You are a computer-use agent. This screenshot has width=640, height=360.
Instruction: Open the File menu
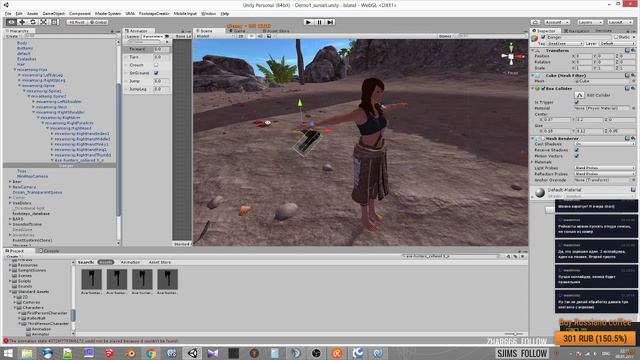click(8, 13)
